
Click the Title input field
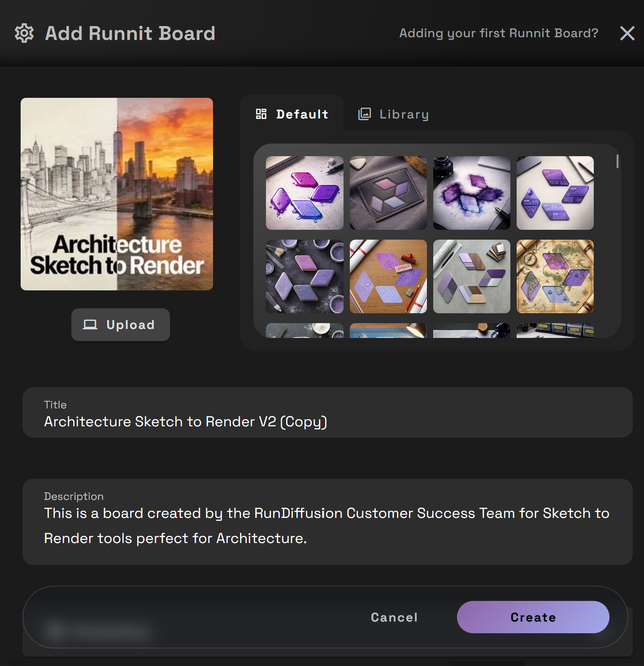[327, 421]
